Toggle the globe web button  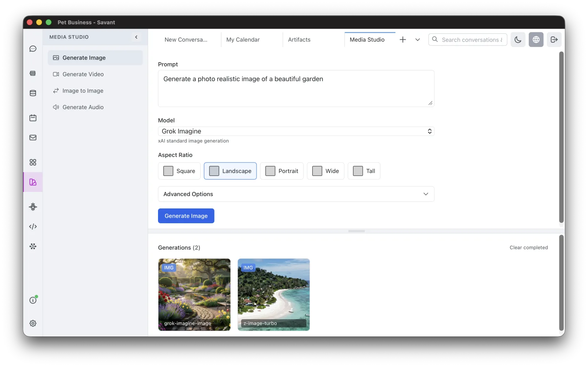tap(536, 40)
